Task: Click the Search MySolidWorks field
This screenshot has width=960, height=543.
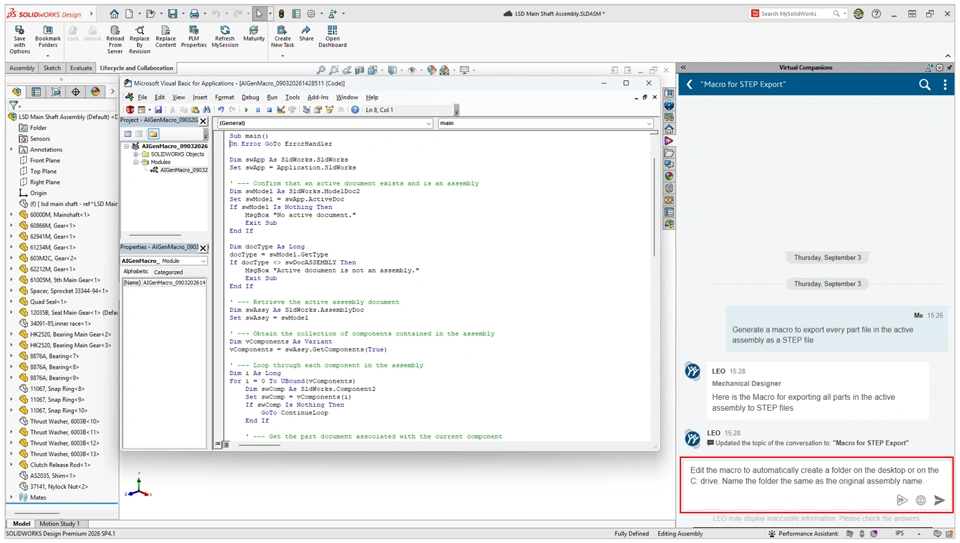Action: tap(799, 13)
